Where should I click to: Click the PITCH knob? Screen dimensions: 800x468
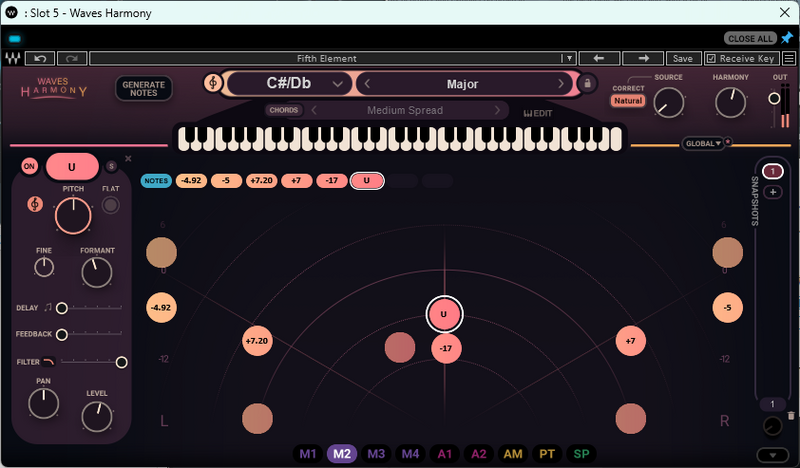click(73, 216)
